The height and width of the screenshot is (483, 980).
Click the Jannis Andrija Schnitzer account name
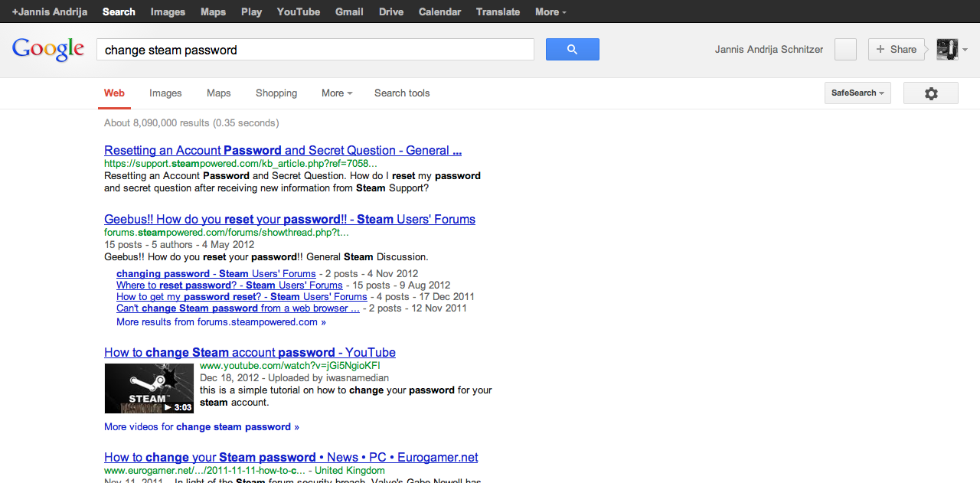[769, 50]
